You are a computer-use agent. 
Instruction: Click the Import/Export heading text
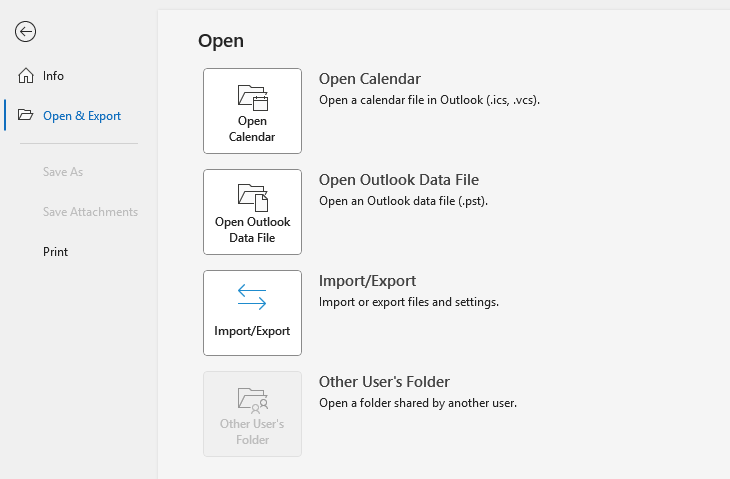tap(367, 281)
